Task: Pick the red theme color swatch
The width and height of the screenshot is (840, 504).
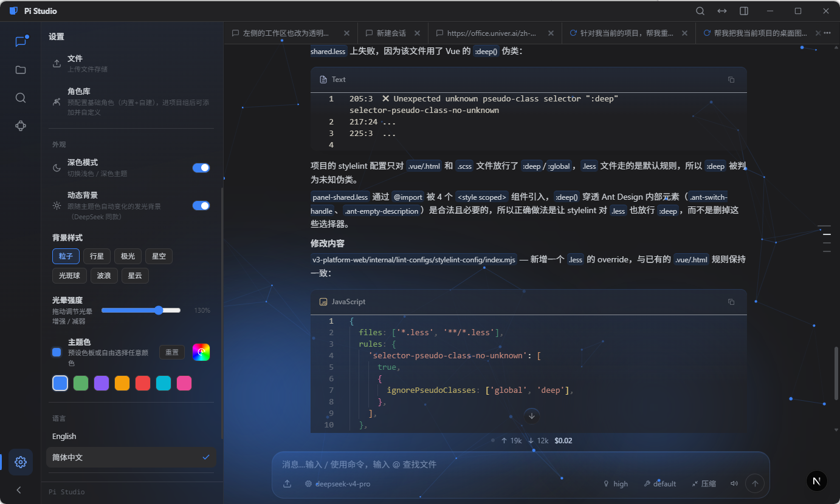Action: tap(143, 383)
